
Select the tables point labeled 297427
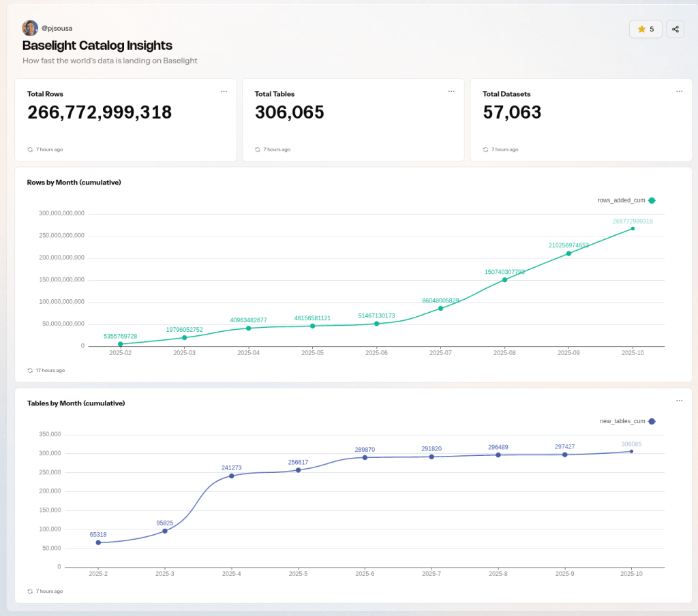click(x=565, y=455)
